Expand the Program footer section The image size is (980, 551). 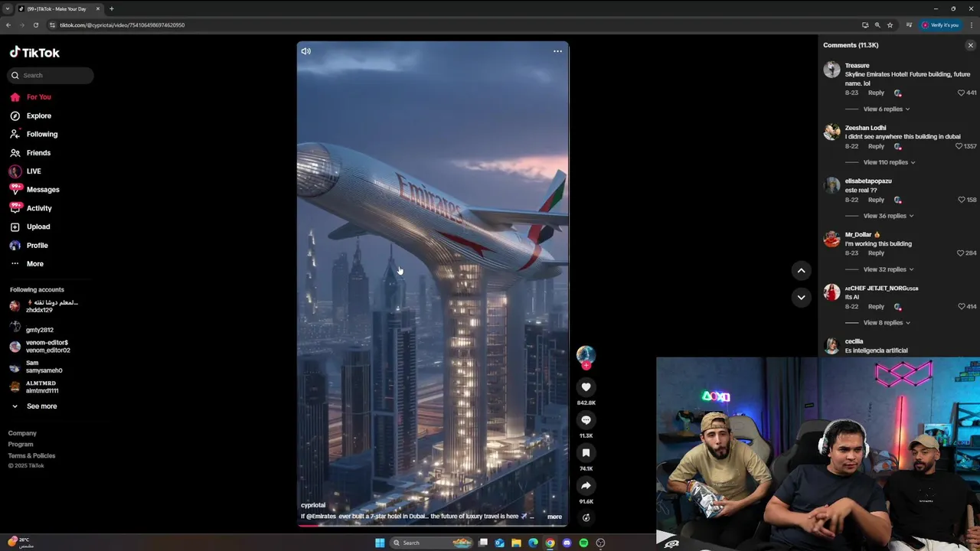[x=21, y=445]
